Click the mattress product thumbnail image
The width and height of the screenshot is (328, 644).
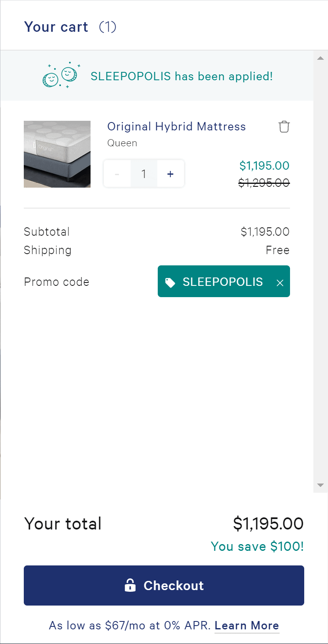(57, 154)
